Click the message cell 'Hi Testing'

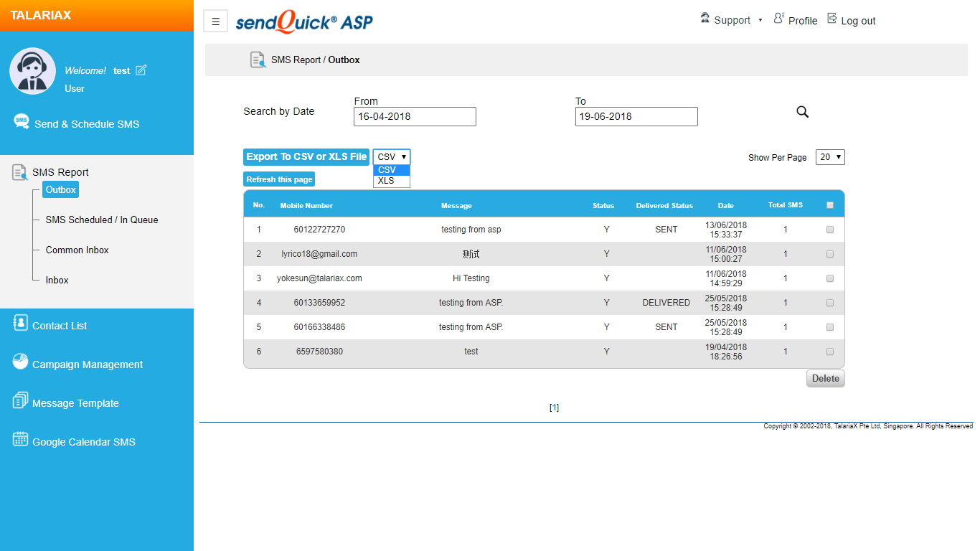[471, 278]
